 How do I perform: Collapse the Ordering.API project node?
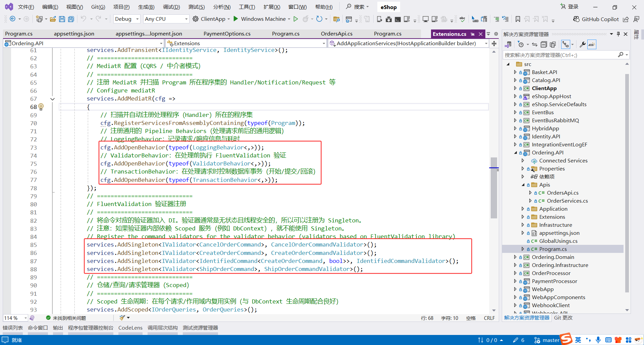click(516, 153)
